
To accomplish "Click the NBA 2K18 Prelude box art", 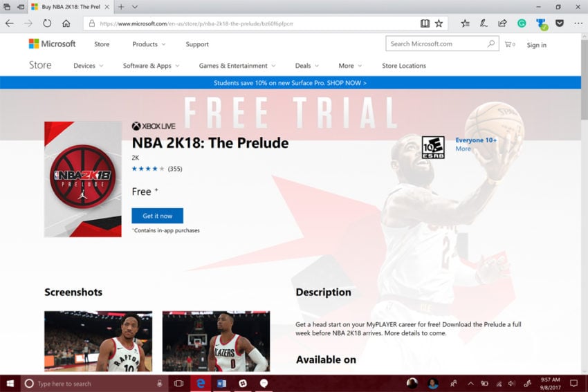I will tap(83, 179).
